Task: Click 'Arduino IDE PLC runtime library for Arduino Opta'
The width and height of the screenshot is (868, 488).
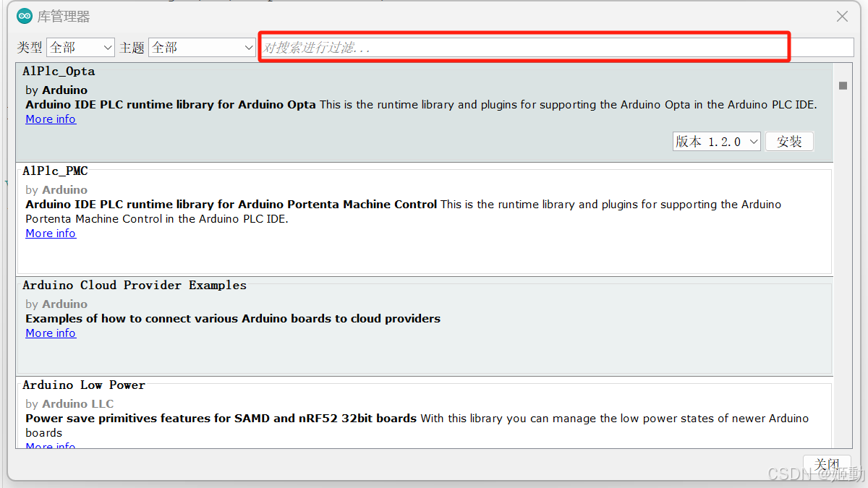Action: 171,105
